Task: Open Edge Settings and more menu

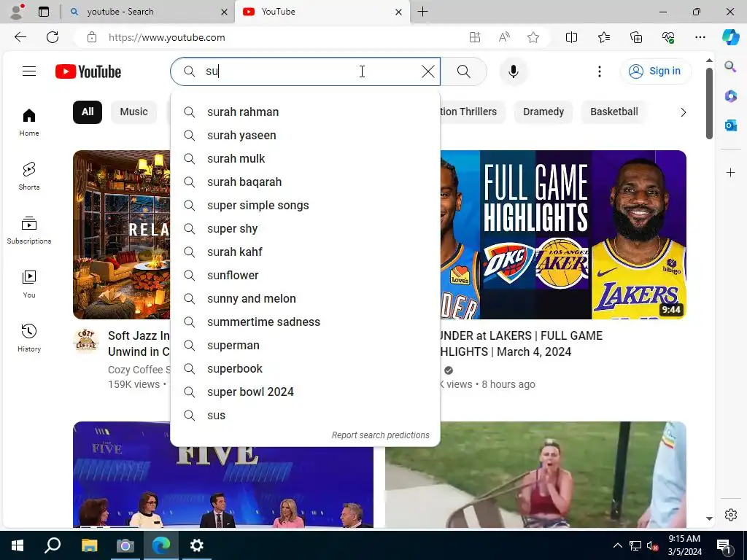Action: (700, 38)
